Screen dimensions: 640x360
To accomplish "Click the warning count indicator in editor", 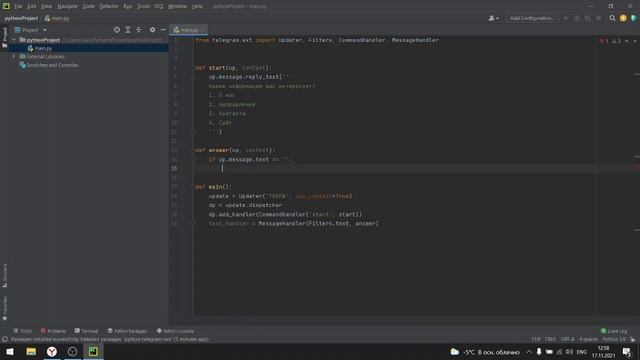I will 616,41.
